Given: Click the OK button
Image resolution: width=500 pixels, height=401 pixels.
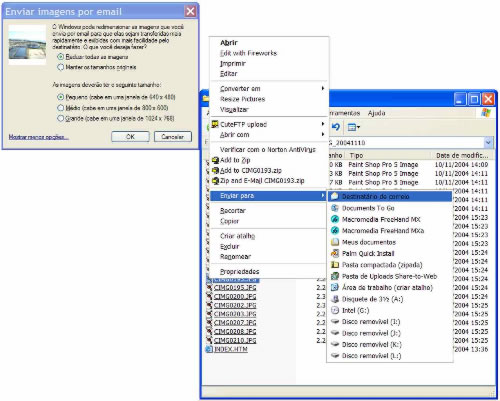Looking at the screenshot, I should (x=130, y=137).
